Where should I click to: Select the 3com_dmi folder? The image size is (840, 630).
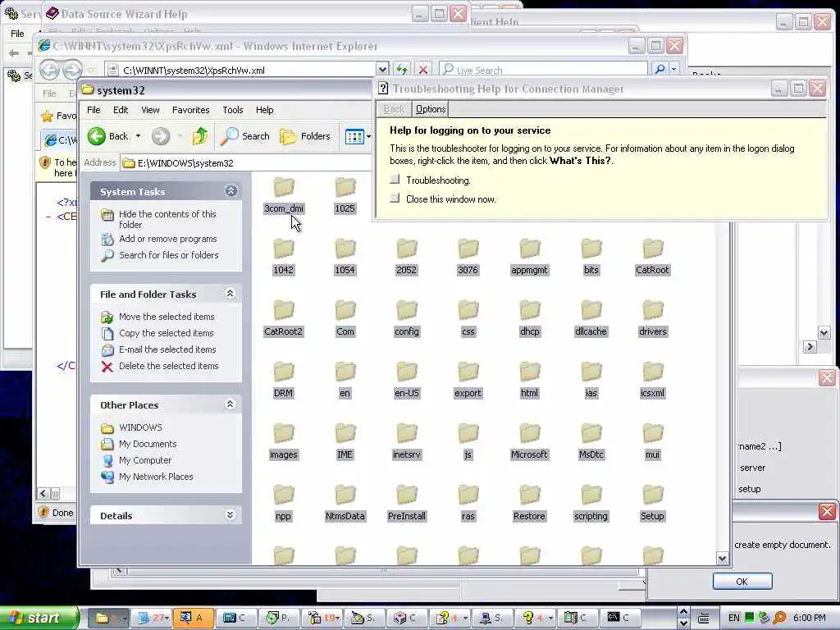[x=284, y=196]
